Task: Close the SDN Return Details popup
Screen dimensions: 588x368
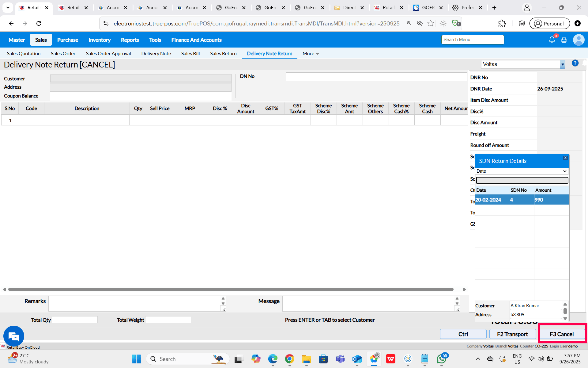Action: [565, 158]
